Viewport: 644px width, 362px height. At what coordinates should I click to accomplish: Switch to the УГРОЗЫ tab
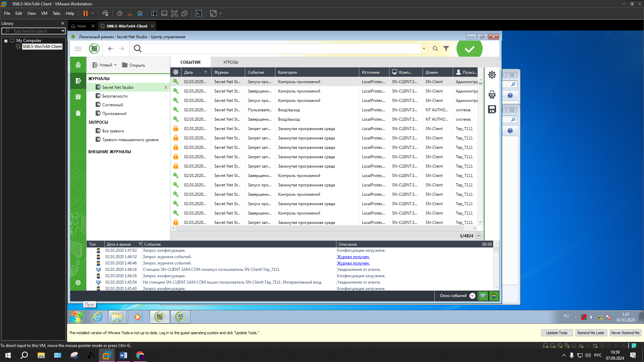[x=231, y=62]
